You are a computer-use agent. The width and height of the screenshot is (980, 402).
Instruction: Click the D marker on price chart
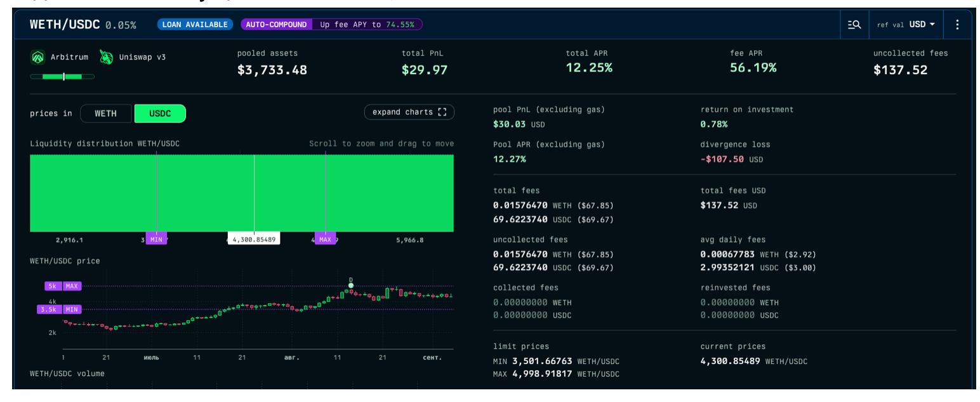tap(350, 285)
